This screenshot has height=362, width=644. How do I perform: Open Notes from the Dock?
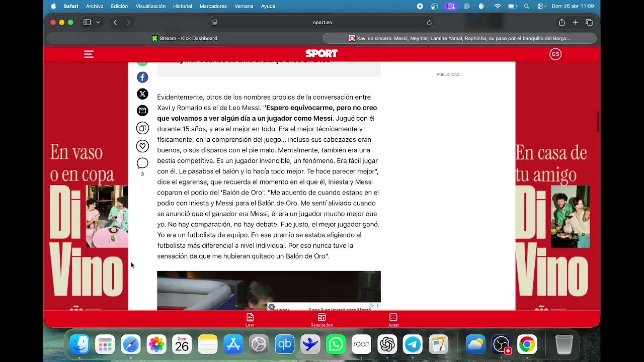click(x=208, y=344)
